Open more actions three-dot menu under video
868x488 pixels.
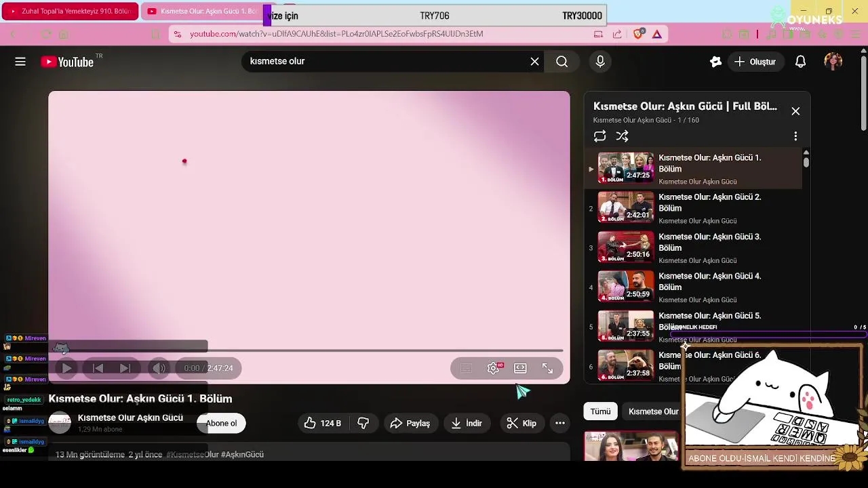[x=560, y=423]
